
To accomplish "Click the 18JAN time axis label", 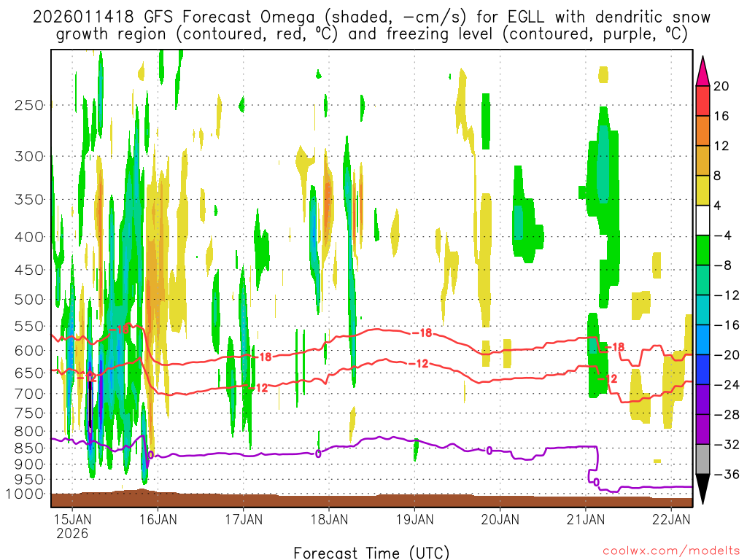I will click(x=329, y=519).
